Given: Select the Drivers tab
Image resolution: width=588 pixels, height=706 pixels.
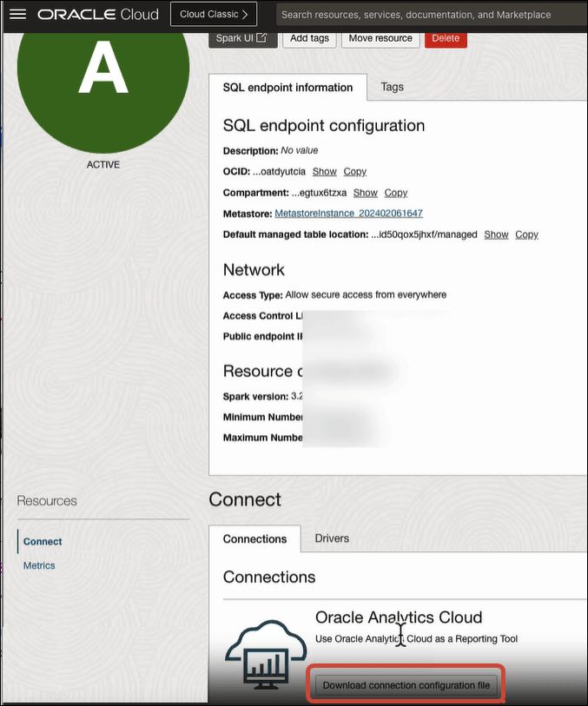Looking at the screenshot, I should tap(331, 538).
